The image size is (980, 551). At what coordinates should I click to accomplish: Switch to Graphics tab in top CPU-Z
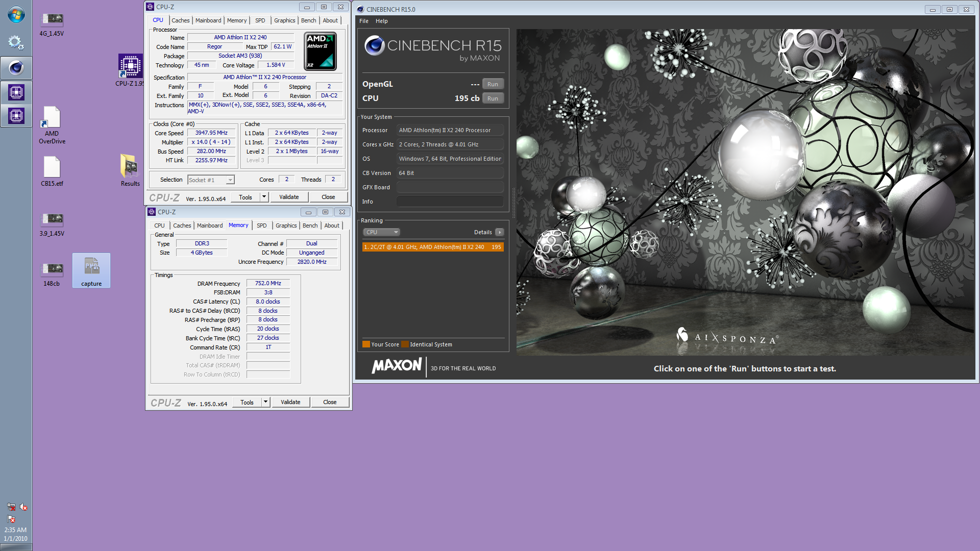pyautogui.click(x=285, y=20)
